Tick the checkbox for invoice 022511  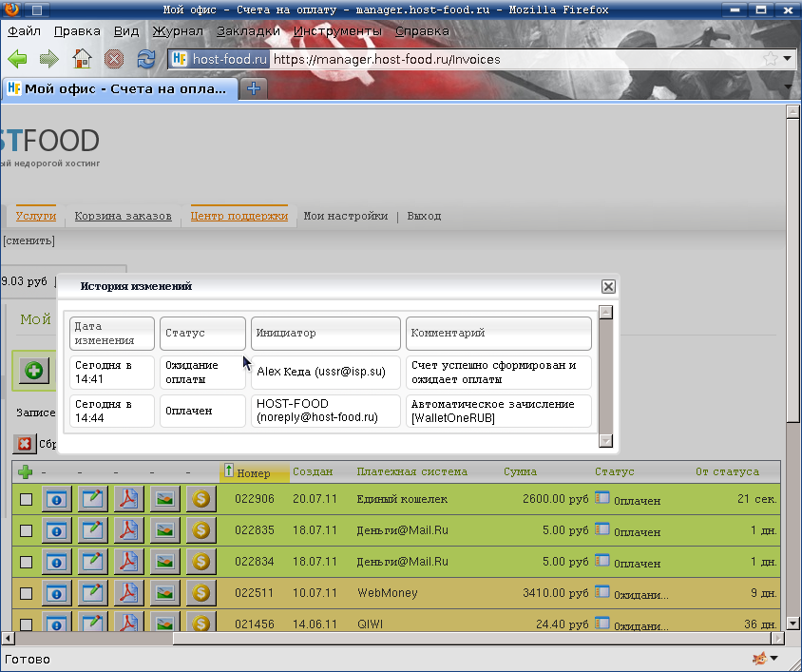26,594
